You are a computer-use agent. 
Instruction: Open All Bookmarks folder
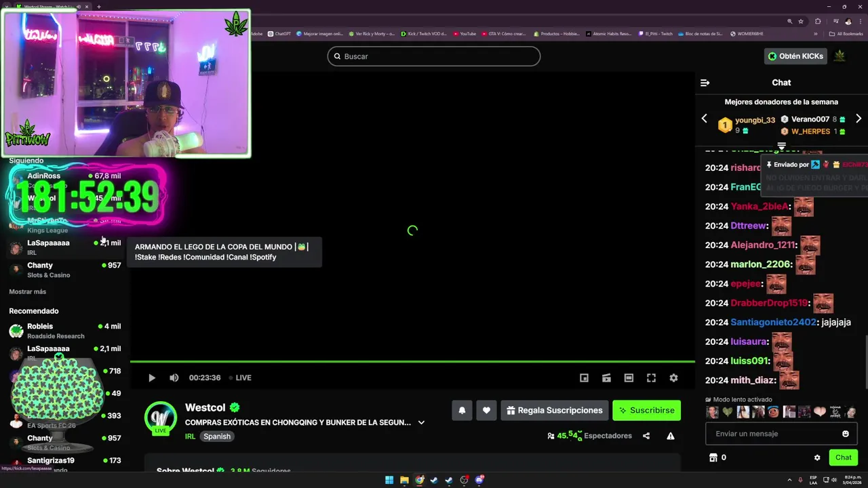click(x=846, y=33)
